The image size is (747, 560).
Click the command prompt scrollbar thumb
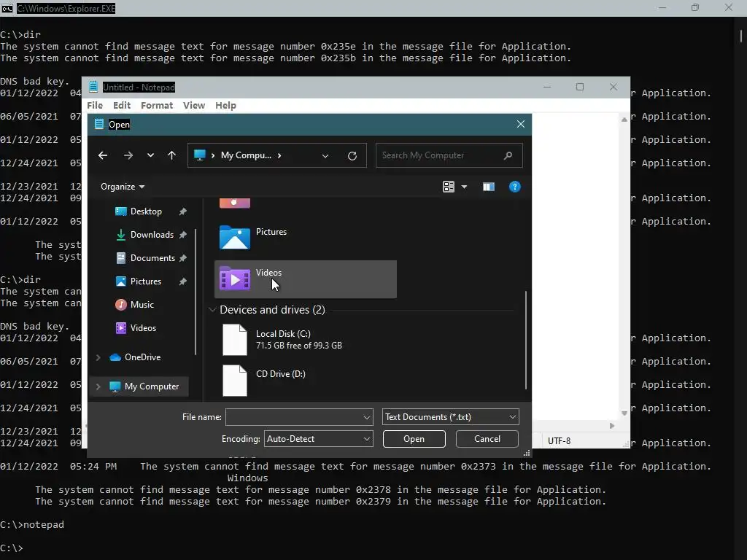coord(741,36)
